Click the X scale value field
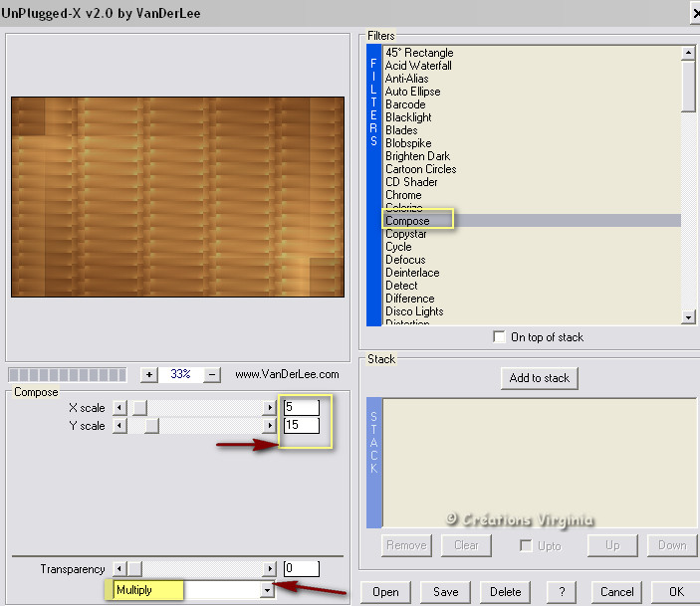Image resolution: width=700 pixels, height=606 pixels. point(300,407)
